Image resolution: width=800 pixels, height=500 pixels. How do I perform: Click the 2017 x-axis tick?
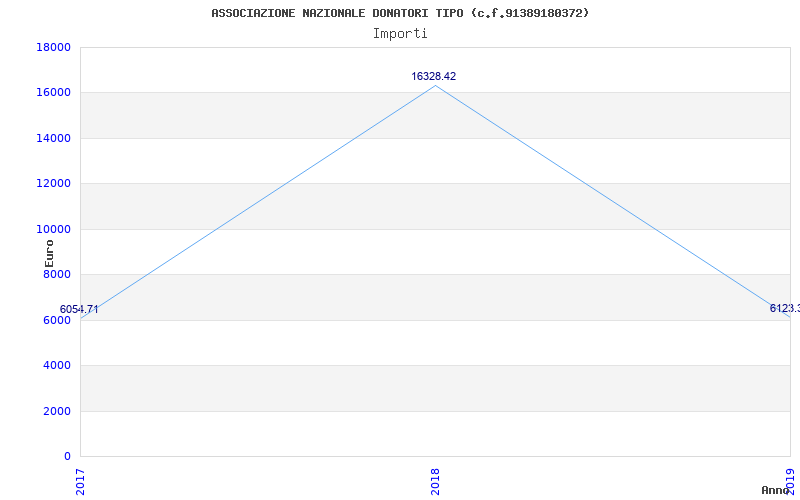(x=80, y=482)
